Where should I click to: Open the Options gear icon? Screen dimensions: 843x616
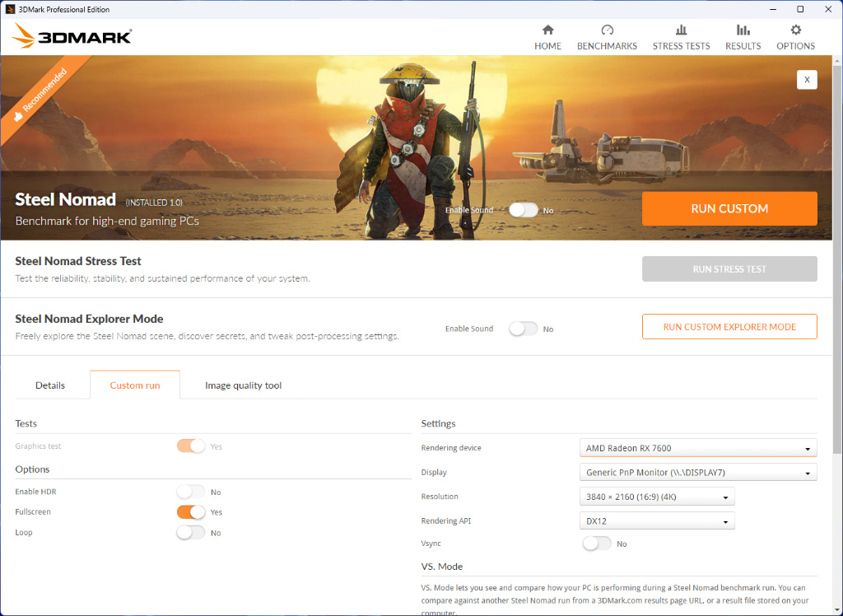click(x=796, y=30)
